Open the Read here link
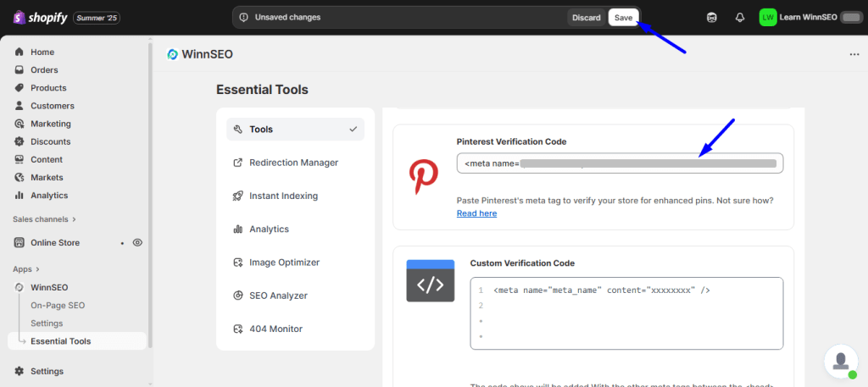The width and height of the screenshot is (868, 387). (x=476, y=213)
